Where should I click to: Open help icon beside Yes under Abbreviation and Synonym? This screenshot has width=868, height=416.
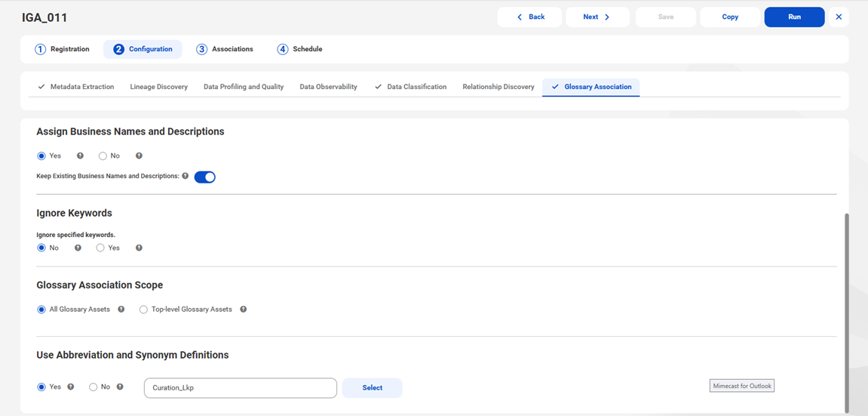[70, 387]
